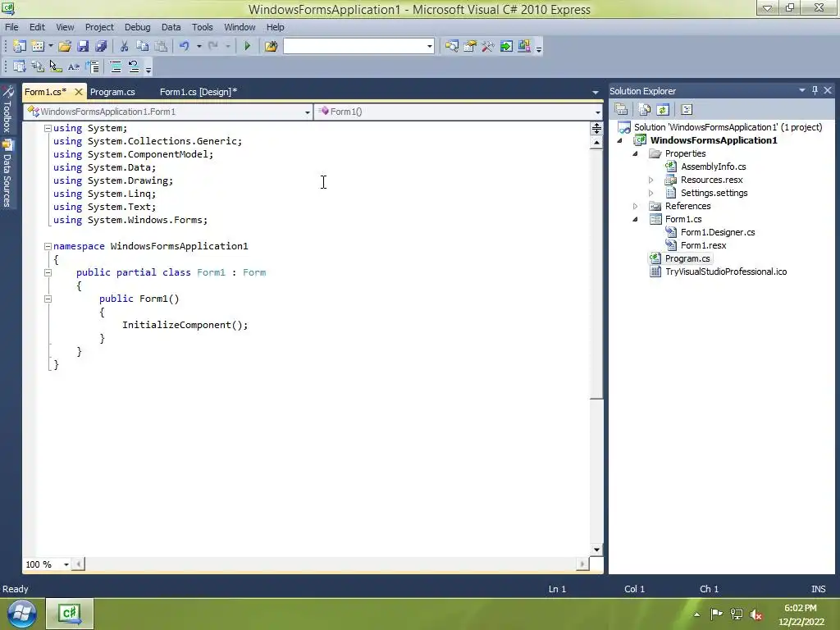This screenshot has width=840, height=630.
Task: Click the Display Quick Info icon
Action: tap(55, 67)
